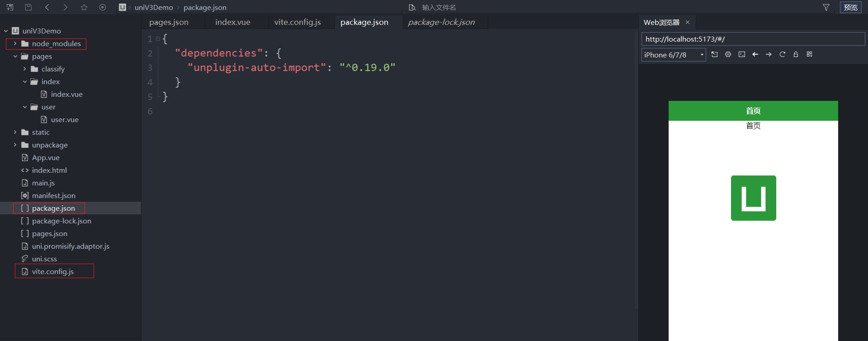Click the "unplugin-auto-import" key in editor
Image resolution: width=868 pixels, height=341 pixels.
point(257,67)
